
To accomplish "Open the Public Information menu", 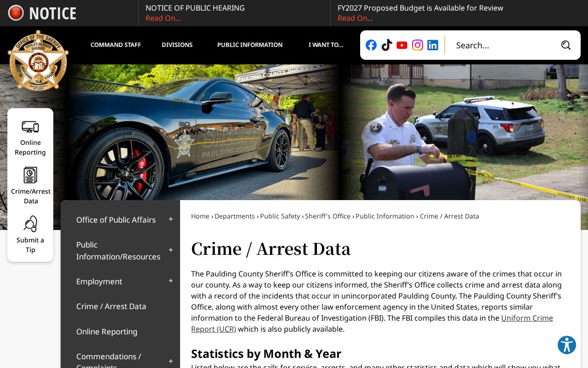I will [x=250, y=45].
